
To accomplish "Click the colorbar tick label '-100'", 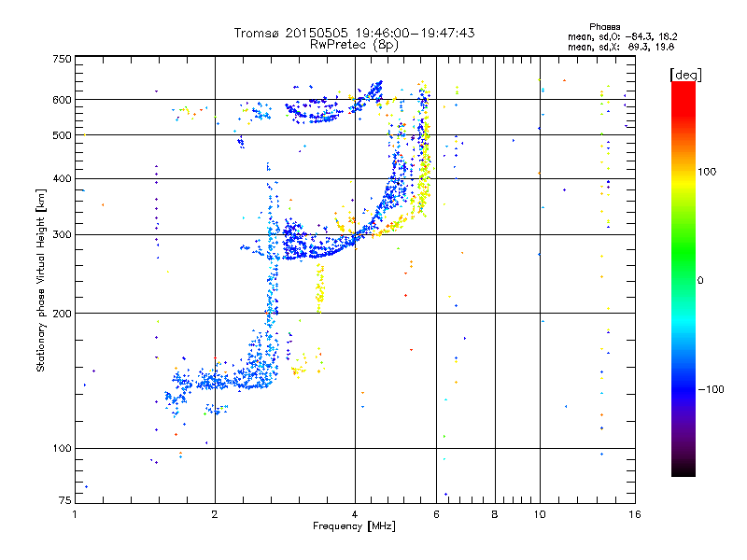I will tap(711, 389).
